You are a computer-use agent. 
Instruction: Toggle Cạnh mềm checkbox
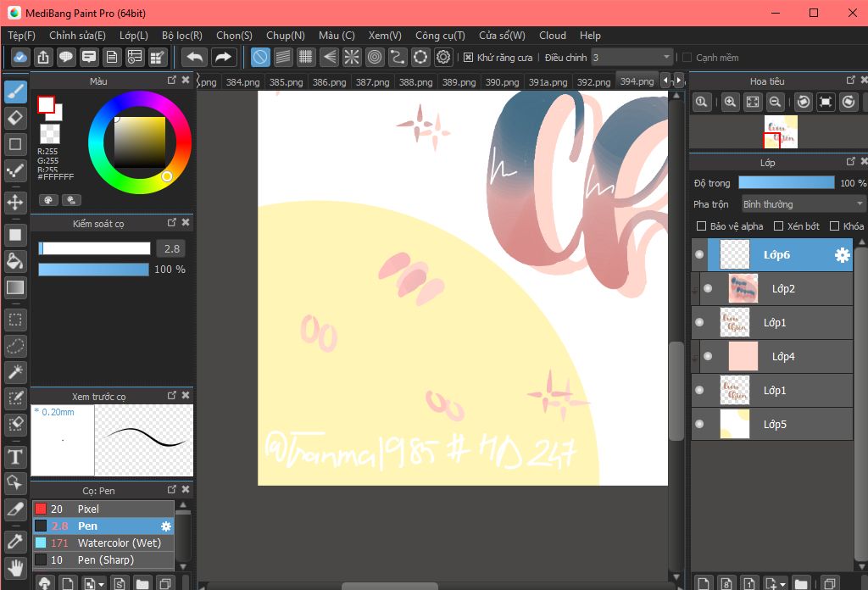[x=687, y=58]
